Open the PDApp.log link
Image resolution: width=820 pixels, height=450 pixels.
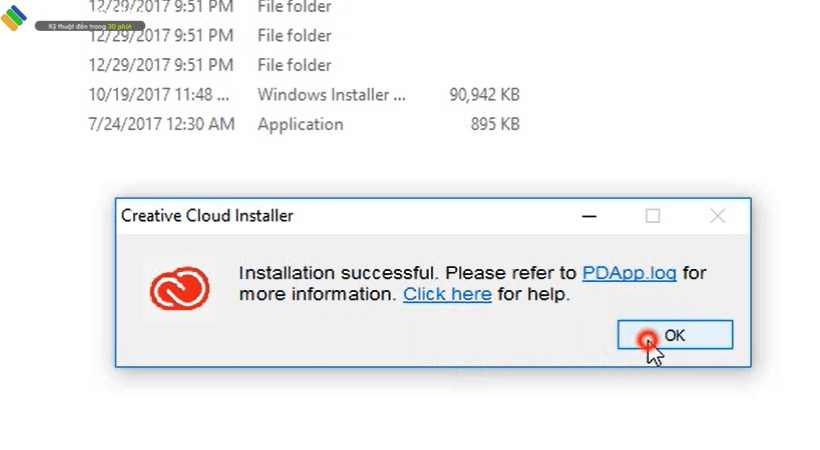tap(629, 273)
